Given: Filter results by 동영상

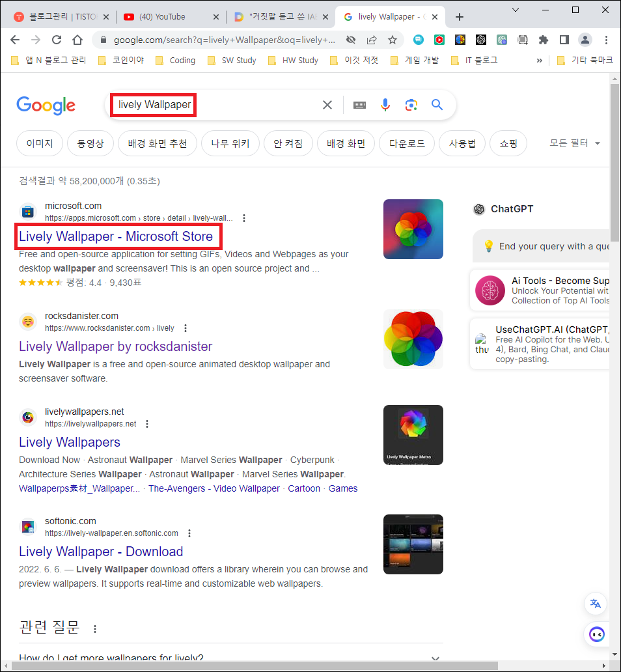Looking at the screenshot, I should click(90, 143).
